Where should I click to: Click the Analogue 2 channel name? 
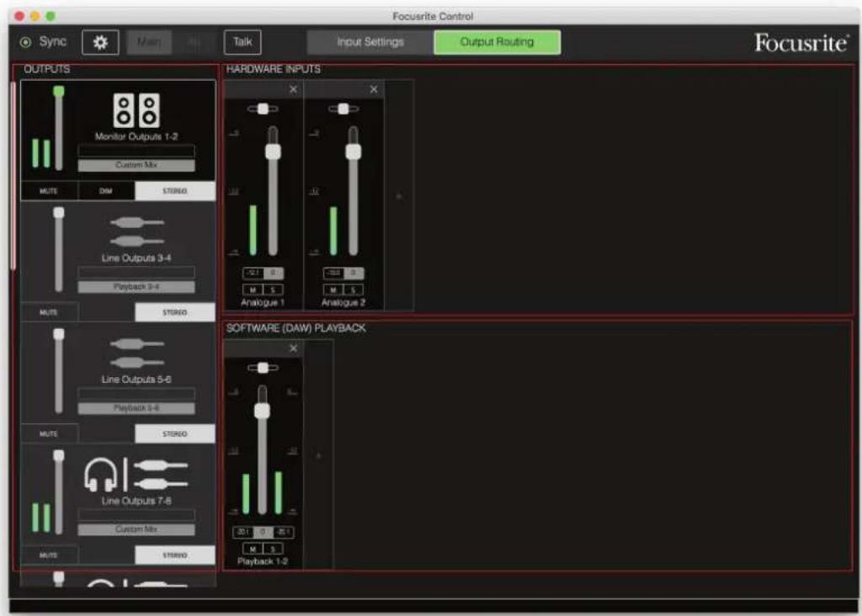click(x=343, y=303)
